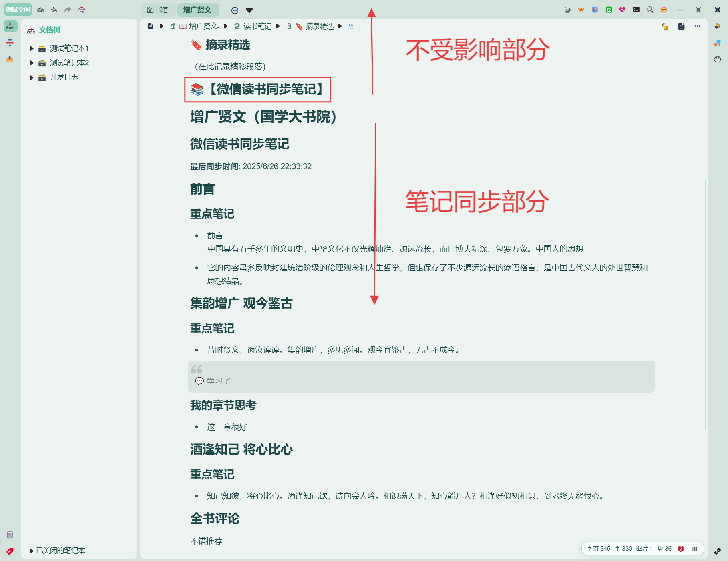
Task: Toggle dark mode with the moon icon
Action: (567, 10)
